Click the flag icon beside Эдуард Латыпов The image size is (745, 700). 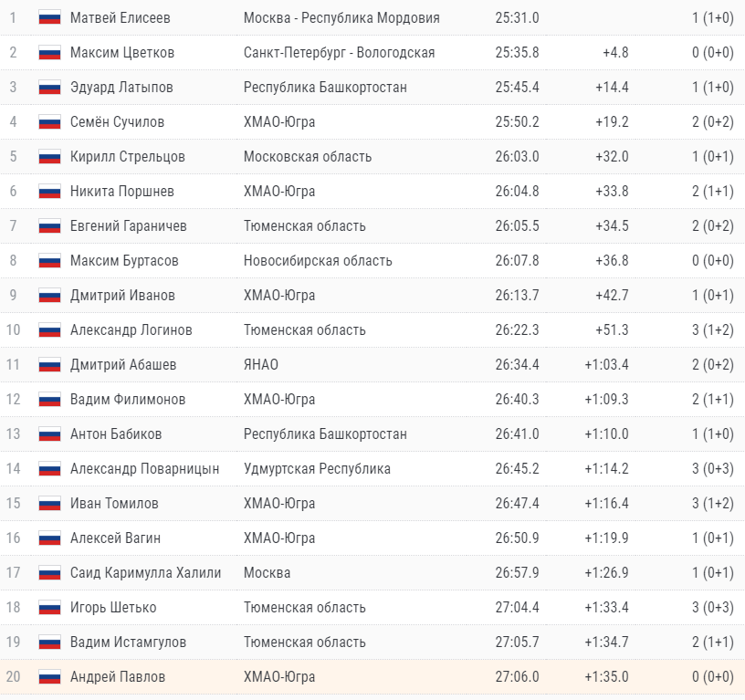49,88
